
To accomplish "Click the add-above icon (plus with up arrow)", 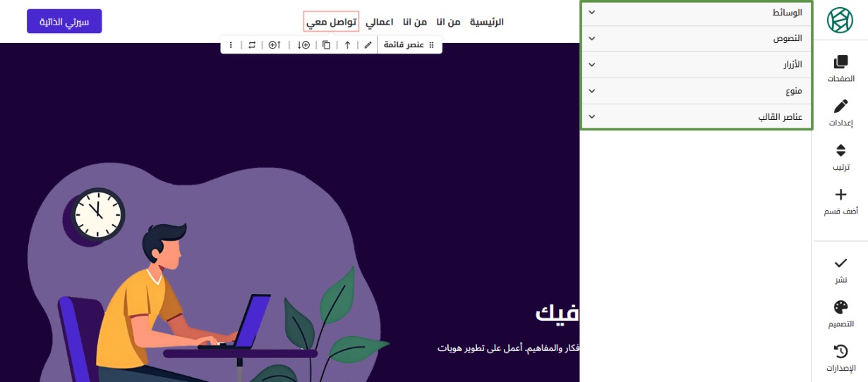I will [x=275, y=45].
